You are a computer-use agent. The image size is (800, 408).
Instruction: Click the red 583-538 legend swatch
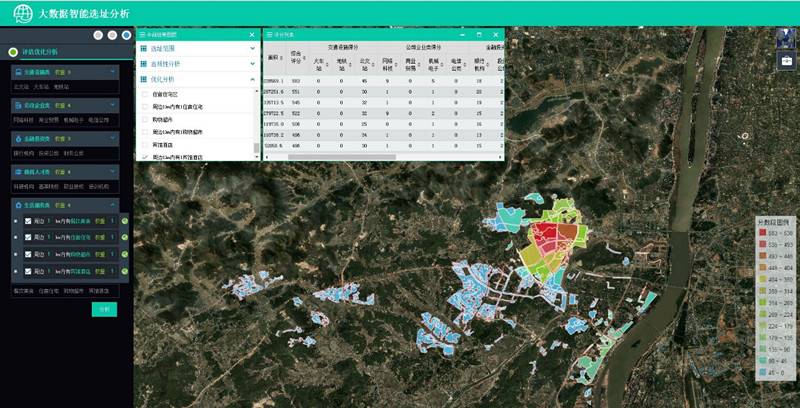(761, 232)
